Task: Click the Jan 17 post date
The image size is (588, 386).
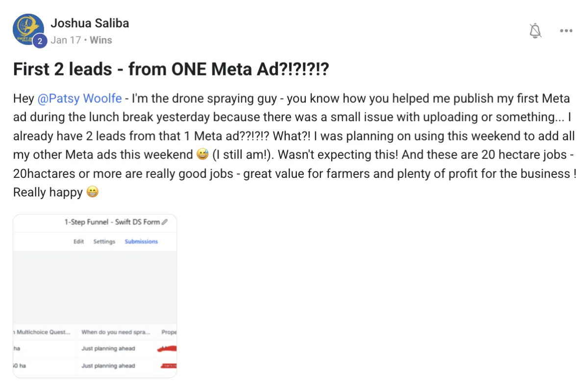Action: (x=66, y=40)
